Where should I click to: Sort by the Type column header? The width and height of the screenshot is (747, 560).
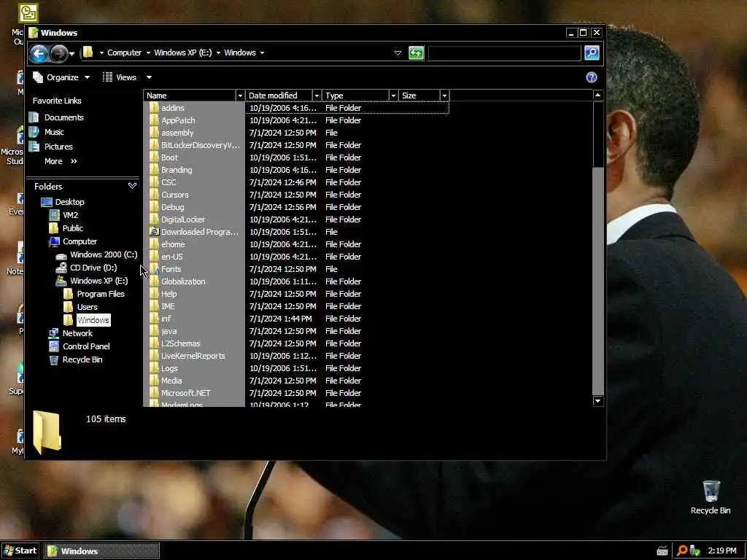tap(355, 96)
